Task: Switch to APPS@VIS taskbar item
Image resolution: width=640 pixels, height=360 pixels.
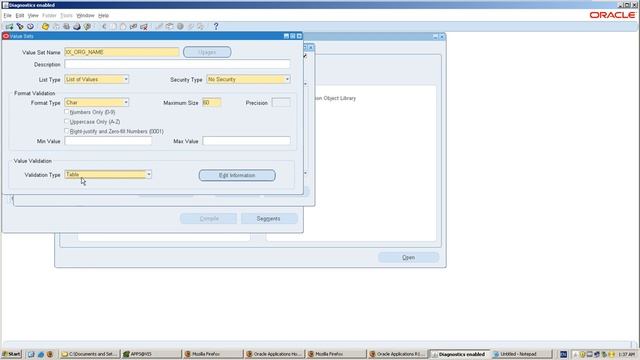Action: click(151, 354)
